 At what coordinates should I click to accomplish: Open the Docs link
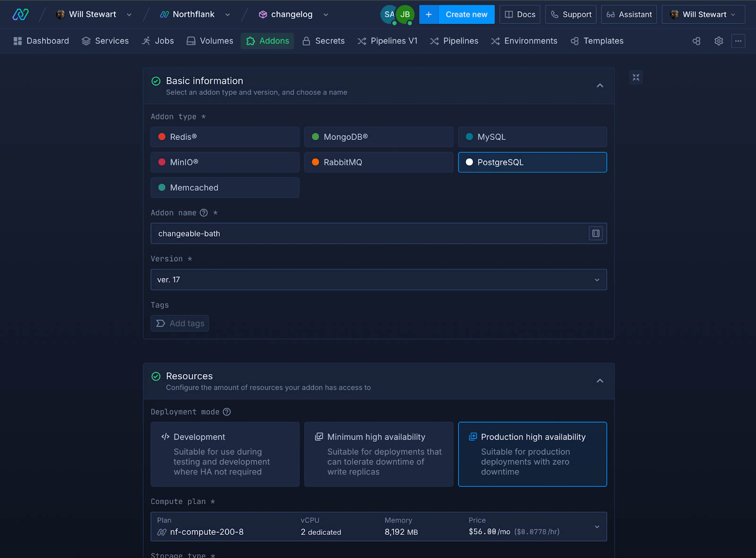click(520, 15)
